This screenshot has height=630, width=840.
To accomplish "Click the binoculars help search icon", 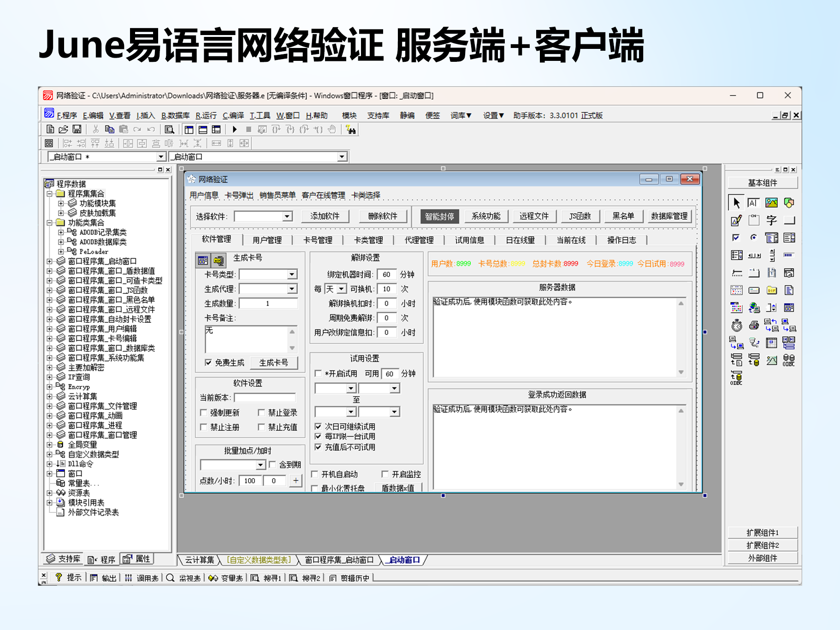I will [x=351, y=130].
